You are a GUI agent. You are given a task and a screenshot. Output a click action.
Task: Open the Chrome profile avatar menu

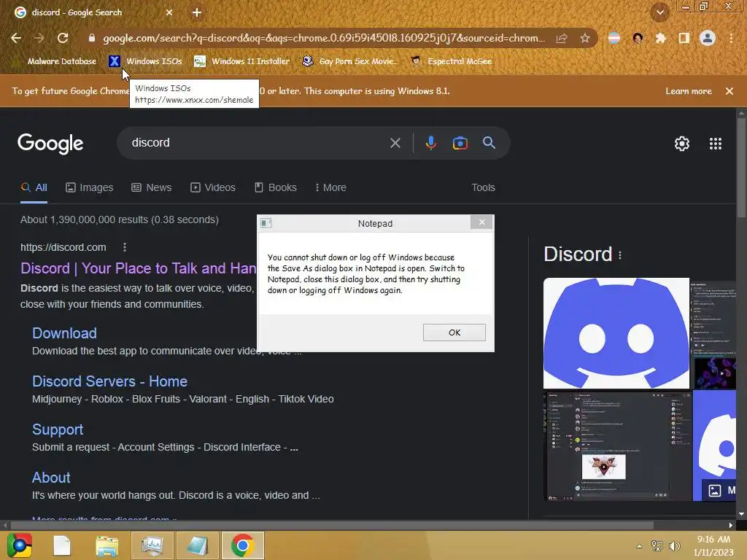(708, 38)
